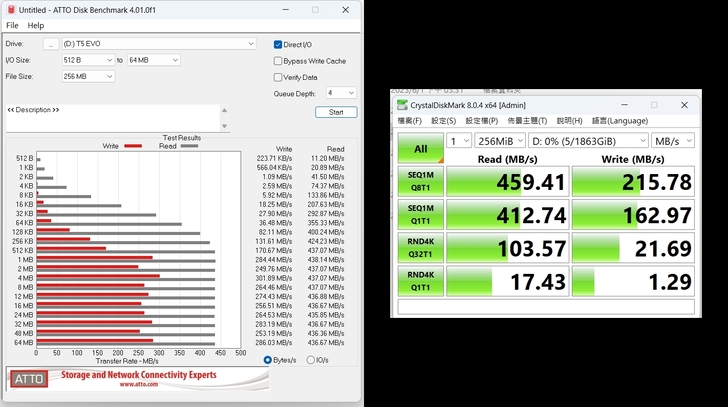Select the IO/s radio button
The width and height of the screenshot is (728, 407).
[311, 360]
